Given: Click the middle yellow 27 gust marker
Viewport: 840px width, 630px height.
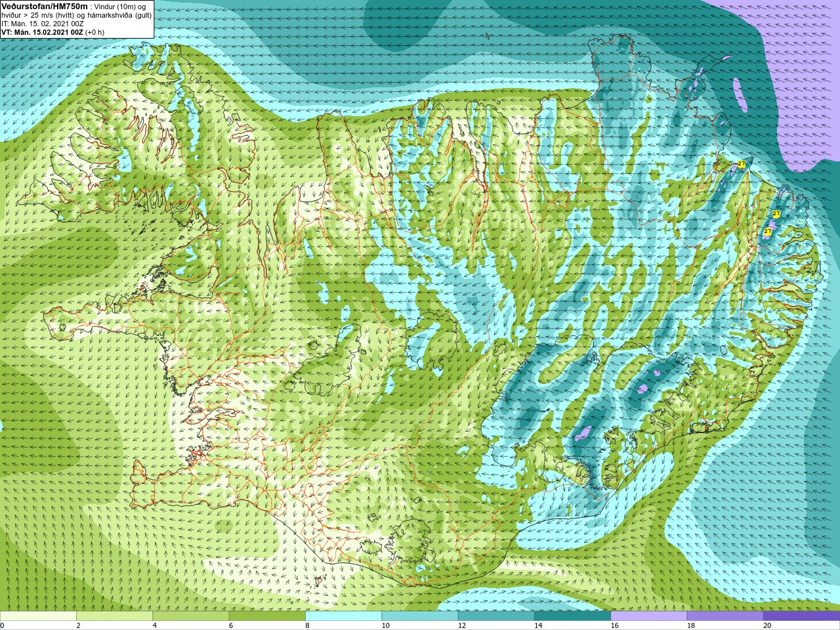Looking at the screenshot, I should tap(776, 214).
